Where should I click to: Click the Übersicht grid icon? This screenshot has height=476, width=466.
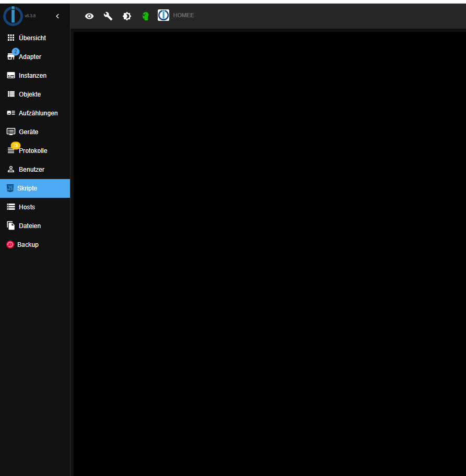click(x=11, y=38)
